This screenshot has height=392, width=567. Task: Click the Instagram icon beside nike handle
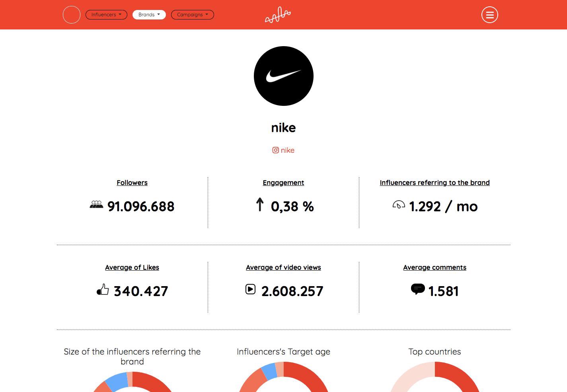tap(275, 150)
